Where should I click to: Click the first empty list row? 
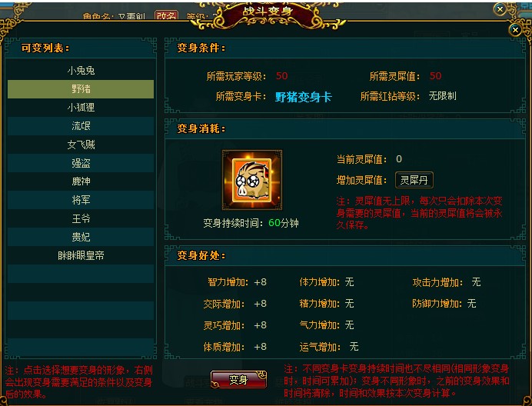coord(81,274)
